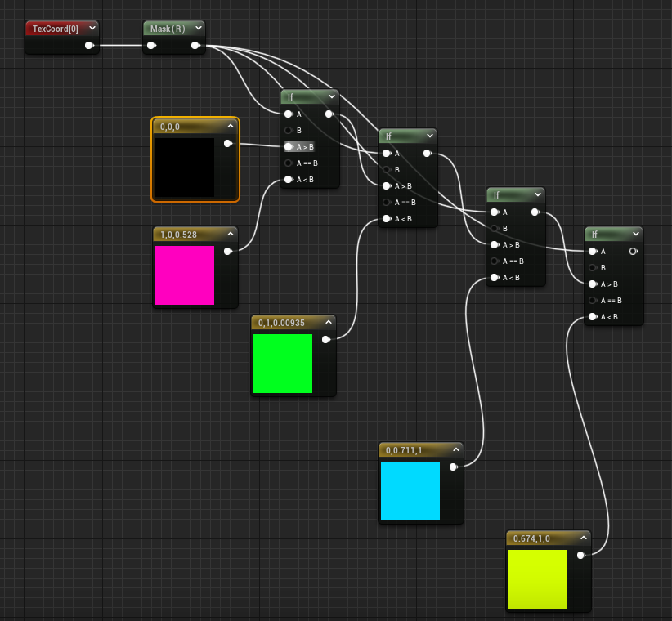This screenshot has height=621, width=672.
Task: Open the TexCoord[0] node dropdown
Action: 92,28
